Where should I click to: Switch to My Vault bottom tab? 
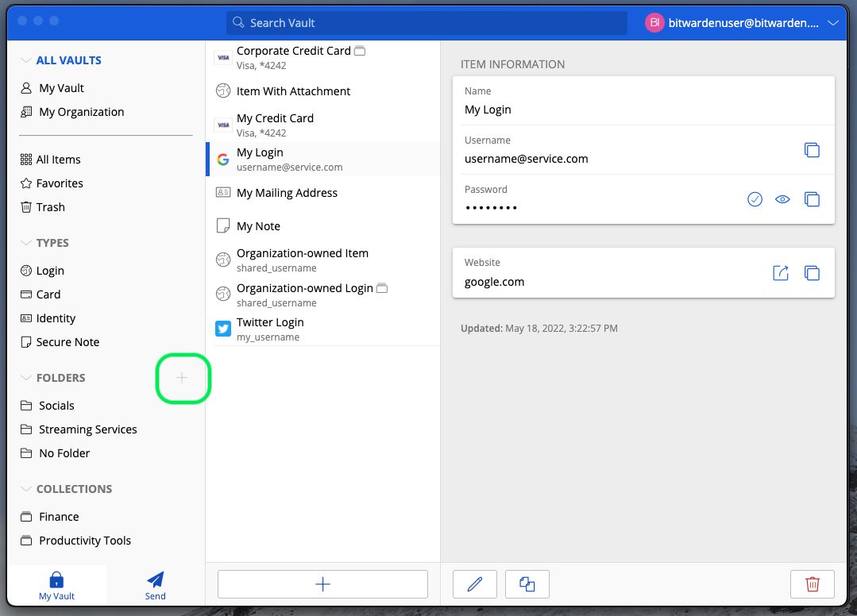[56, 586]
